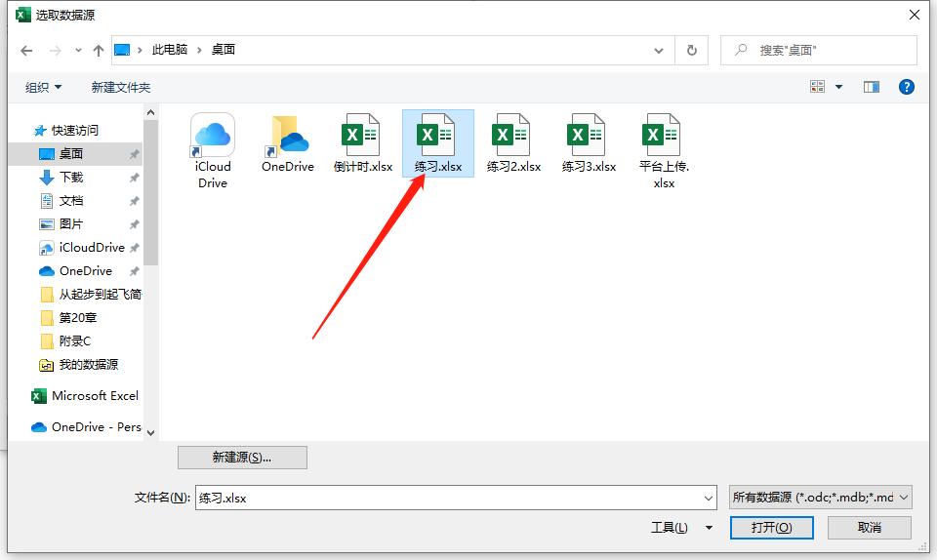Viewport: 937px width, 560px height.
Task: Click 新建源(S)... button
Action: coord(243,458)
